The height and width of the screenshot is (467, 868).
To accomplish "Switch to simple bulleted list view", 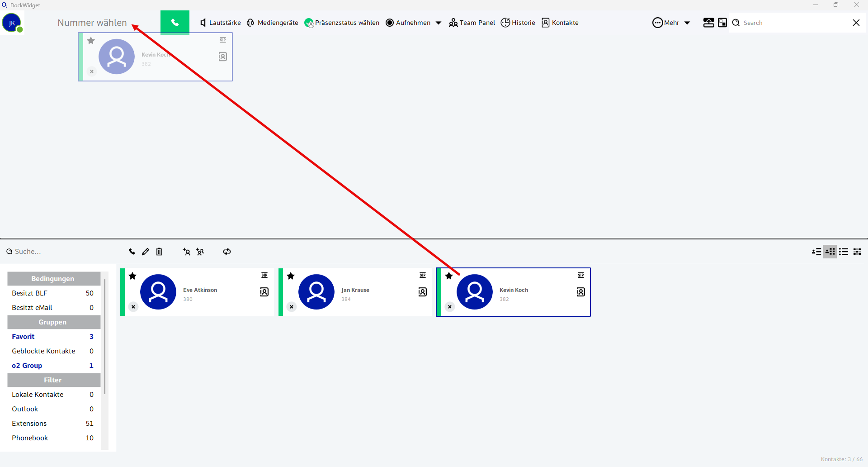I will tap(844, 252).
